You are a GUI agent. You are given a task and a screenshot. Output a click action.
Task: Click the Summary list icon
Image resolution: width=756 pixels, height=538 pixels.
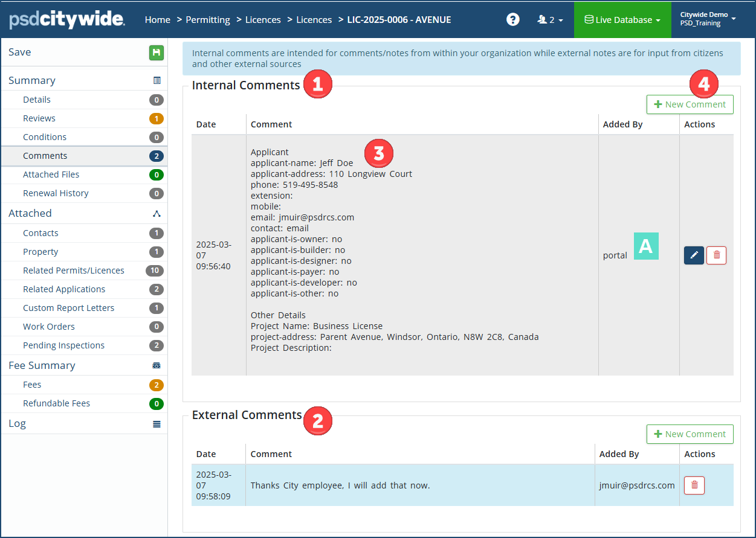pos(157,80)
